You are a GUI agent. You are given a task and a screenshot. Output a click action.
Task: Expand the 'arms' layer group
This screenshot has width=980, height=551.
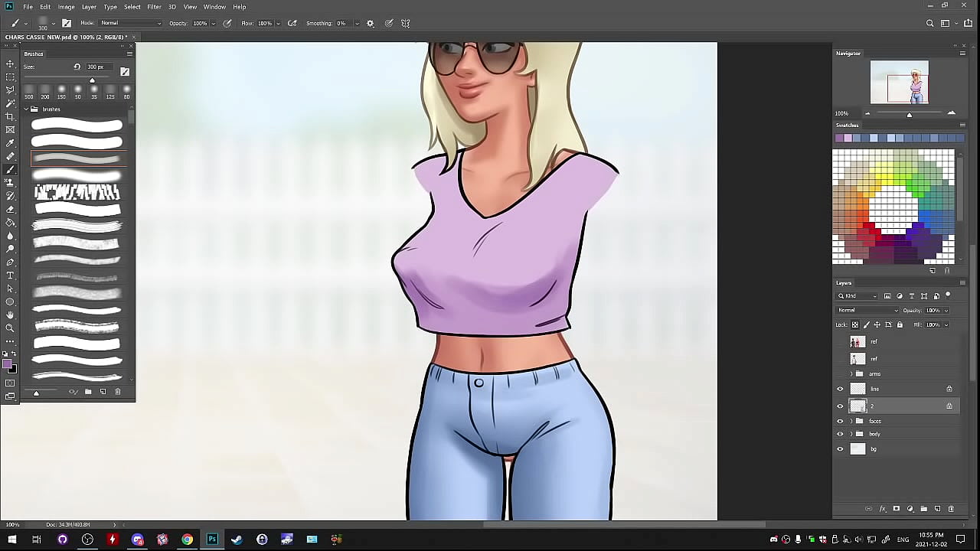point(851,374)
